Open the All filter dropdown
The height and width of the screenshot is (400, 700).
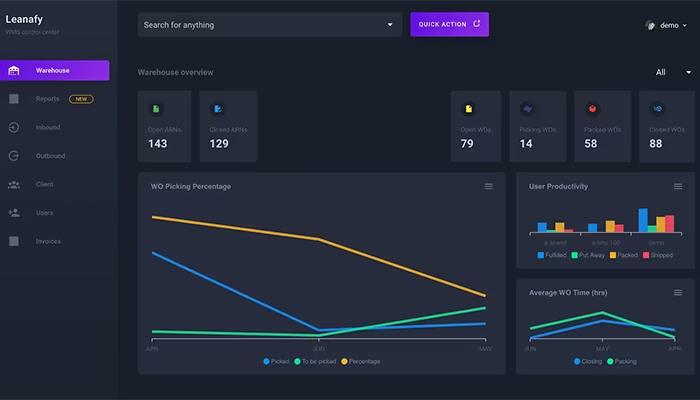pyautogui.click(x=673, y=72)
